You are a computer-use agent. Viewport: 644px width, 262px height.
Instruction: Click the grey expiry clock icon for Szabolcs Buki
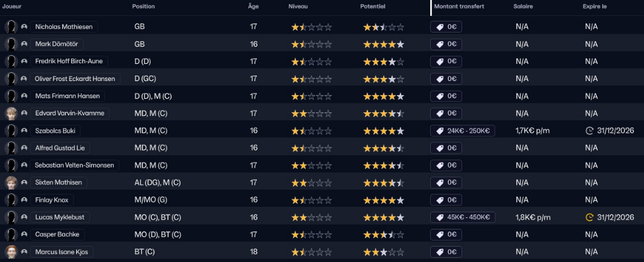click(591, 131)
